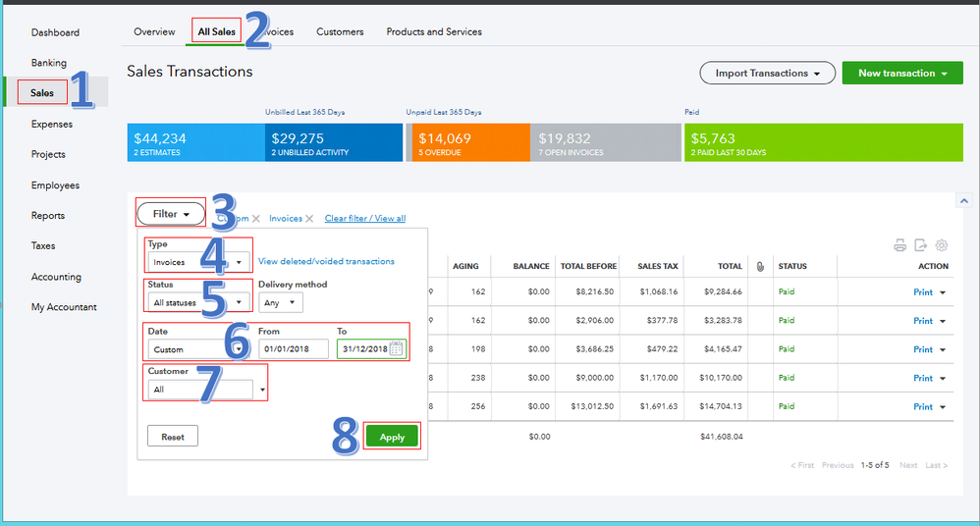Open Taxes in sidebar
Screen dimensions: 980x526
coord(43,245)
